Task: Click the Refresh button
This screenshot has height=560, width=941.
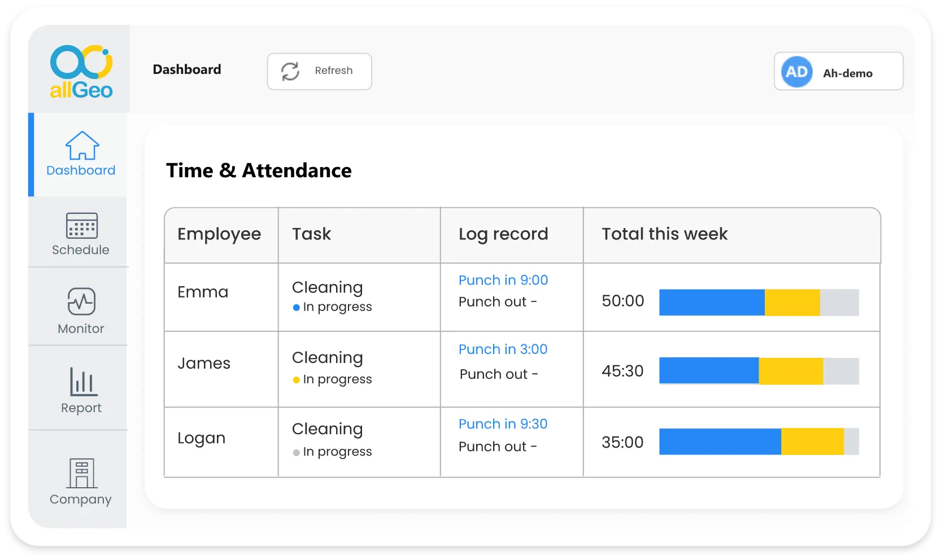Action: (x=319, y=71)
